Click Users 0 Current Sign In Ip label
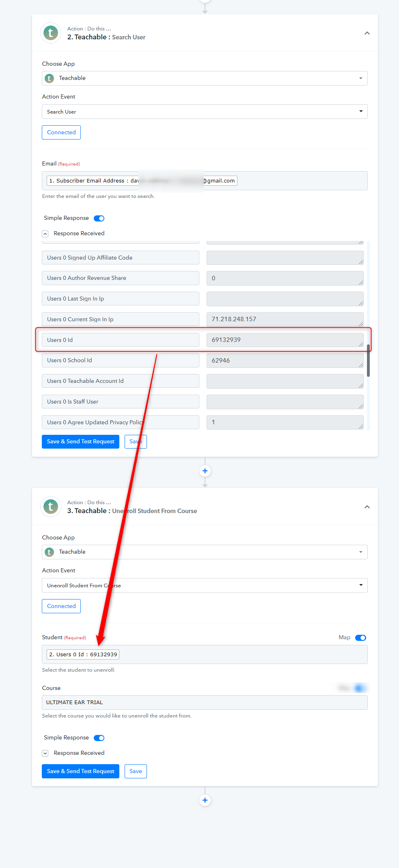399x868 pixels. pos(121,319)
